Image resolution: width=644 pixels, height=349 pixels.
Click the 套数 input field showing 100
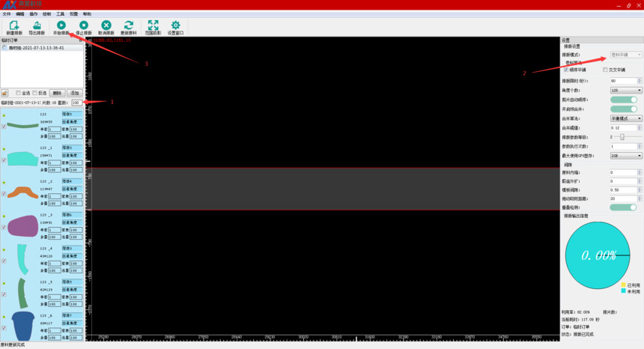[76, 103]
